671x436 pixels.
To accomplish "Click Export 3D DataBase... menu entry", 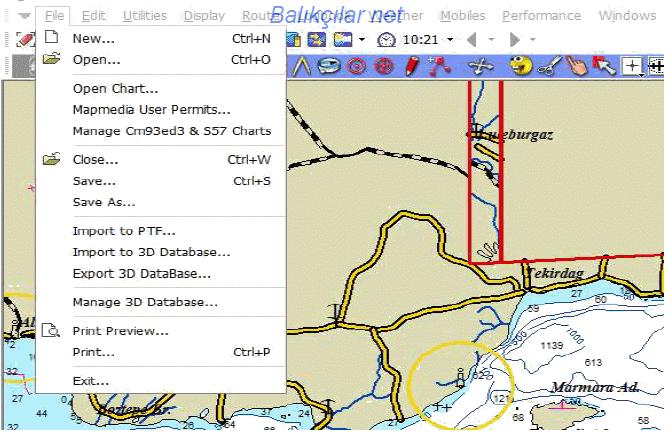I will (x=141, y=273).
